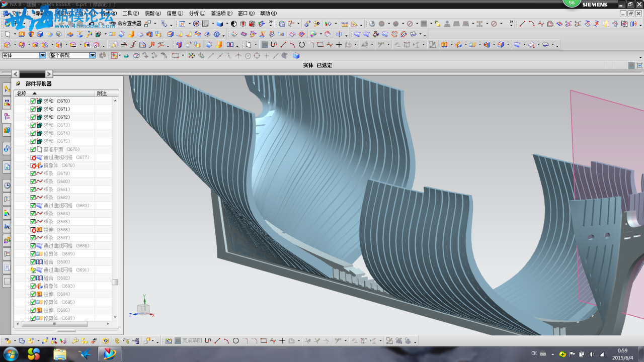Toggle the 通过曲线网格 (3677) suppressed checkbox
The width and height of the screenshot is (644, 362).
(x=33, y=157)
